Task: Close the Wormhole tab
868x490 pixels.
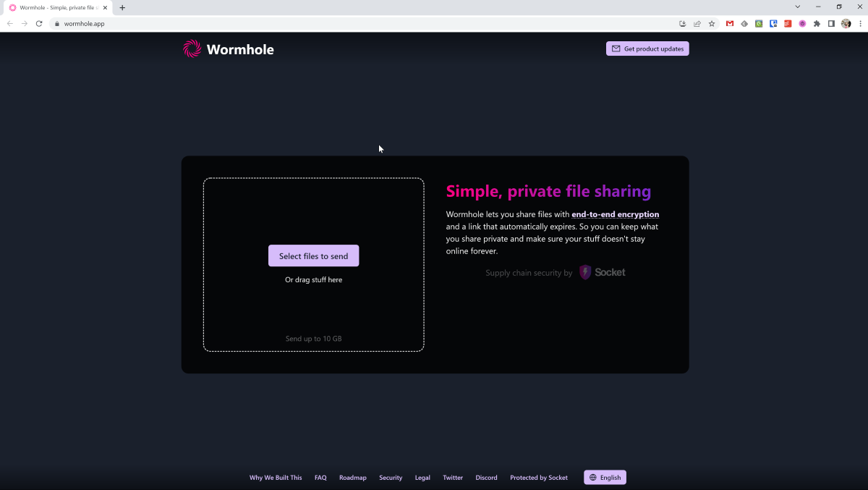Action: [x=106, y=7]
